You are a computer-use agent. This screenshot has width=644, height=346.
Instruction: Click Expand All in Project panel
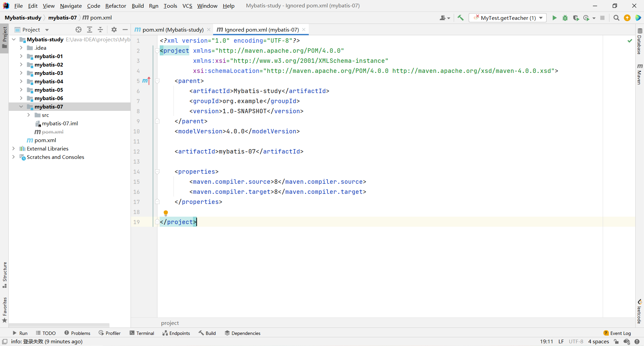pos(90,30)
